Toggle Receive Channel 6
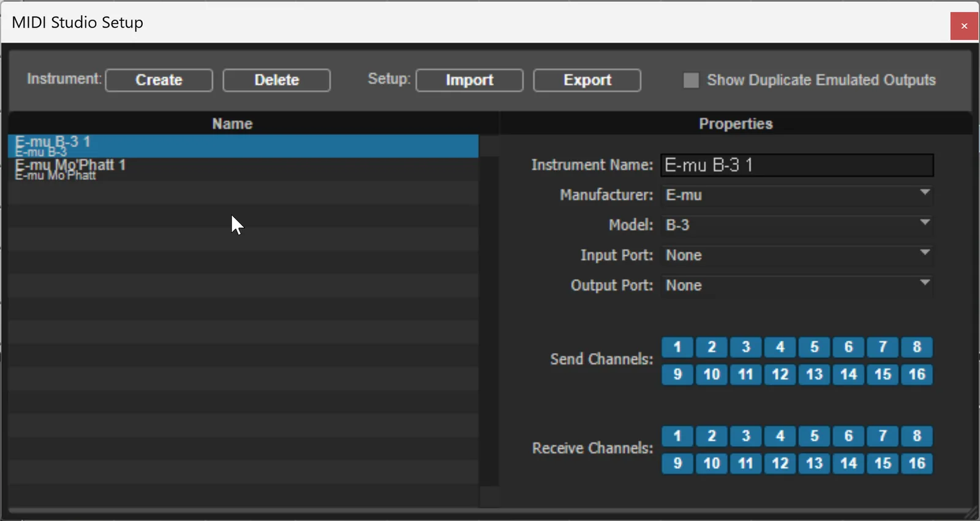Image resolution: width=980 pixels, height=521 pixels. (x=849, y=436)
